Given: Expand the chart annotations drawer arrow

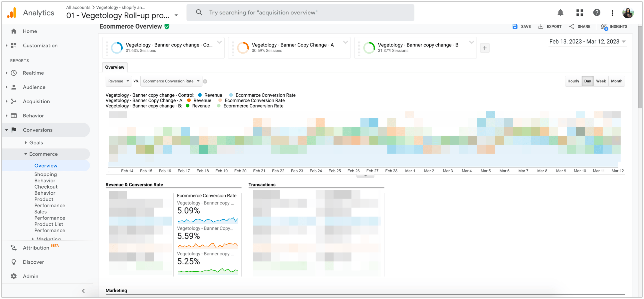Looking at the screenshot, I should coord(365,176).
